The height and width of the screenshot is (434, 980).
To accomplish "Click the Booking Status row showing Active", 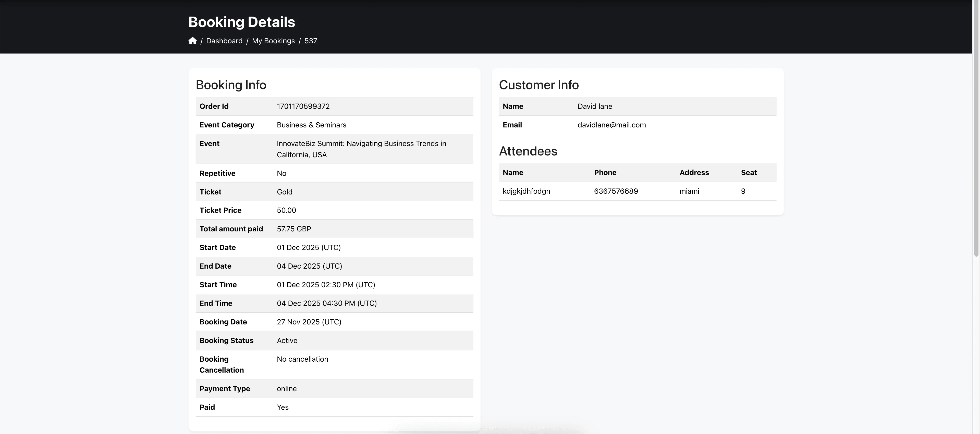I will click(x=287, y=340).
